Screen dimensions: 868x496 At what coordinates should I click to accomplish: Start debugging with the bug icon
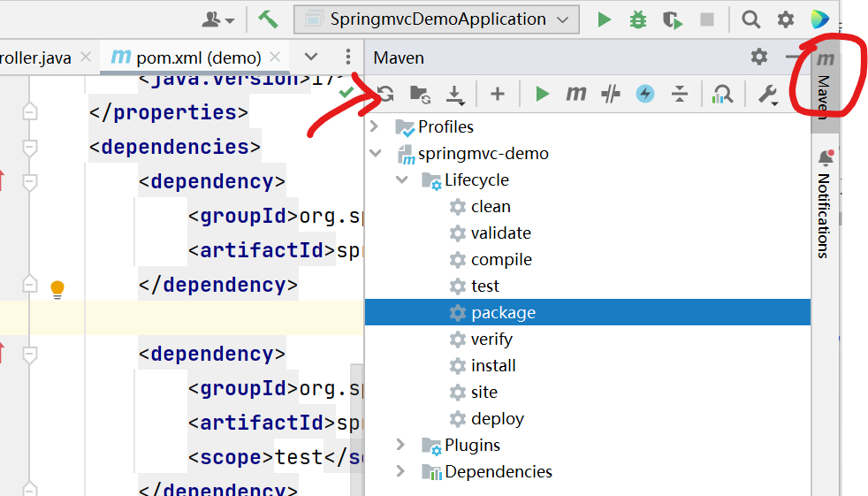click(x=637, y=20)
